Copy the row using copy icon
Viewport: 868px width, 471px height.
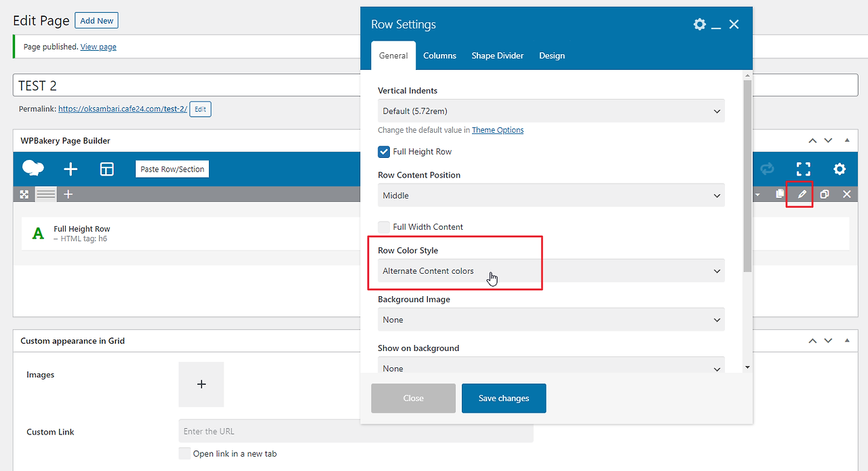pos(780,194)
